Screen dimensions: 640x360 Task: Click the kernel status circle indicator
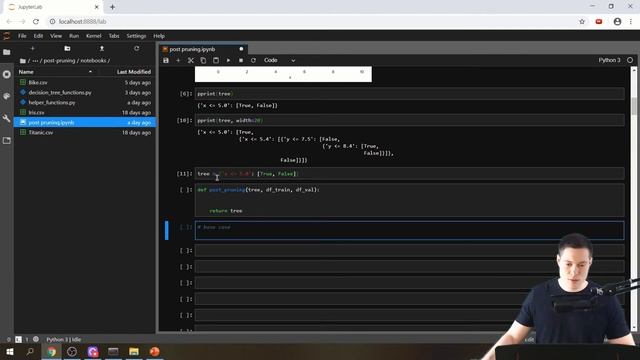630,60
